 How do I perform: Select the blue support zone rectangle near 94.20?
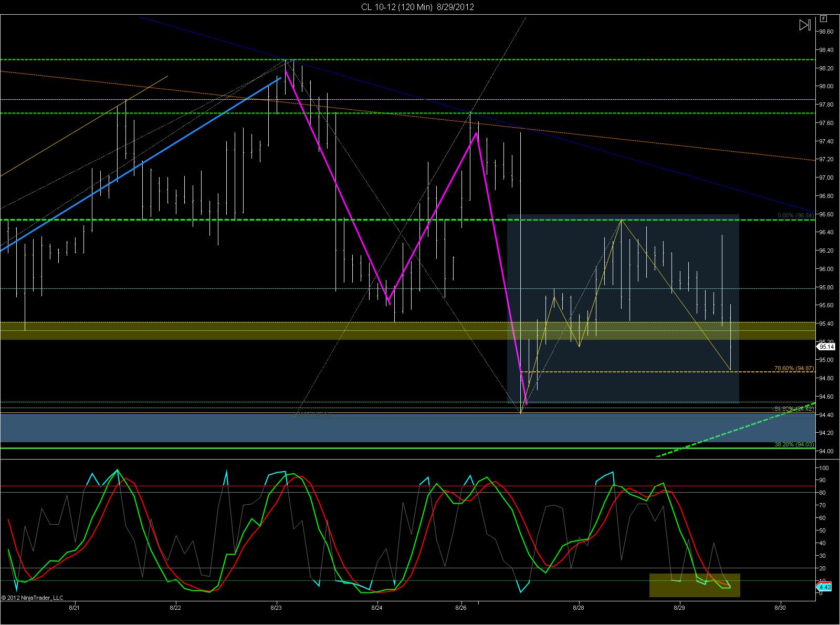[x=407, y=428]
